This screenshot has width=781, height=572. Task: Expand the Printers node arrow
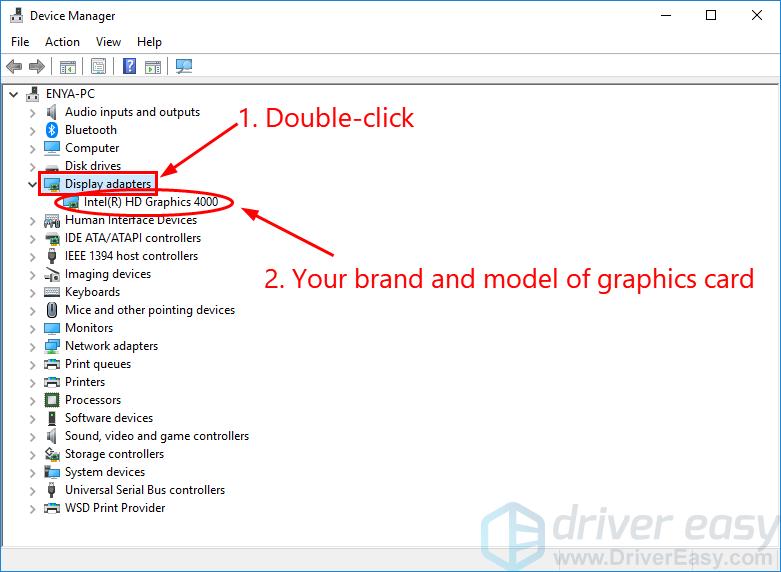(32, 382)
